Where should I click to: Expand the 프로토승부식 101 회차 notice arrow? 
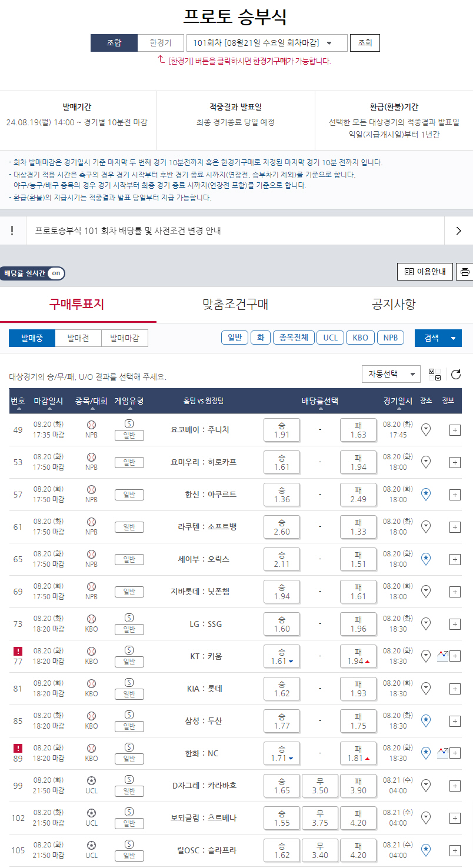click(x=459, y=231)
